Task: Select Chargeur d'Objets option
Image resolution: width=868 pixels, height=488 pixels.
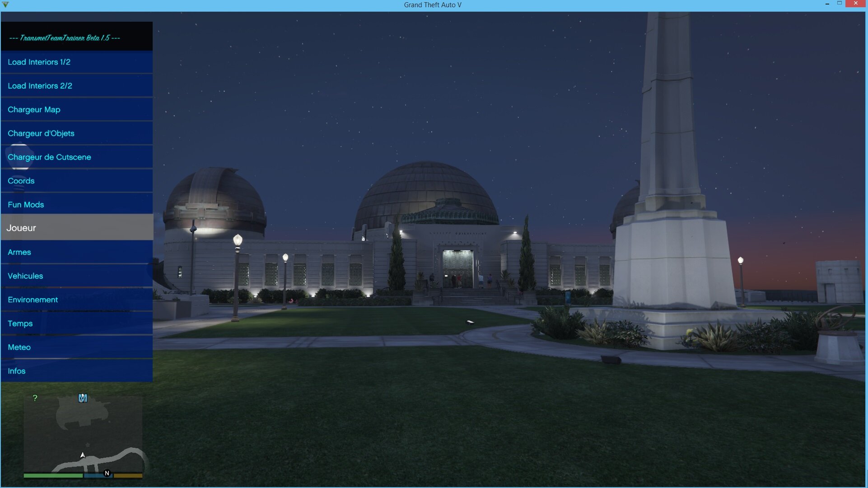Action: pos(77,134)
